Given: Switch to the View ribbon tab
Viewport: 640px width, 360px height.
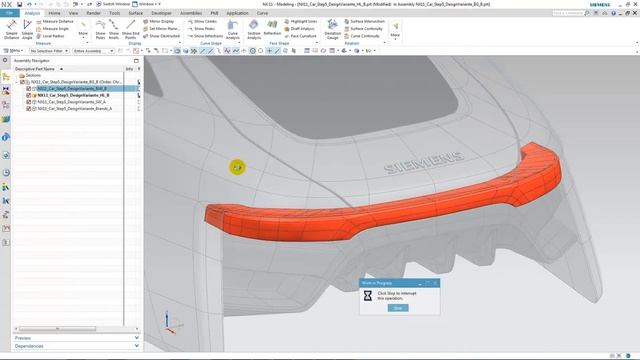Looking at the screenshot, I should point(73,13).
